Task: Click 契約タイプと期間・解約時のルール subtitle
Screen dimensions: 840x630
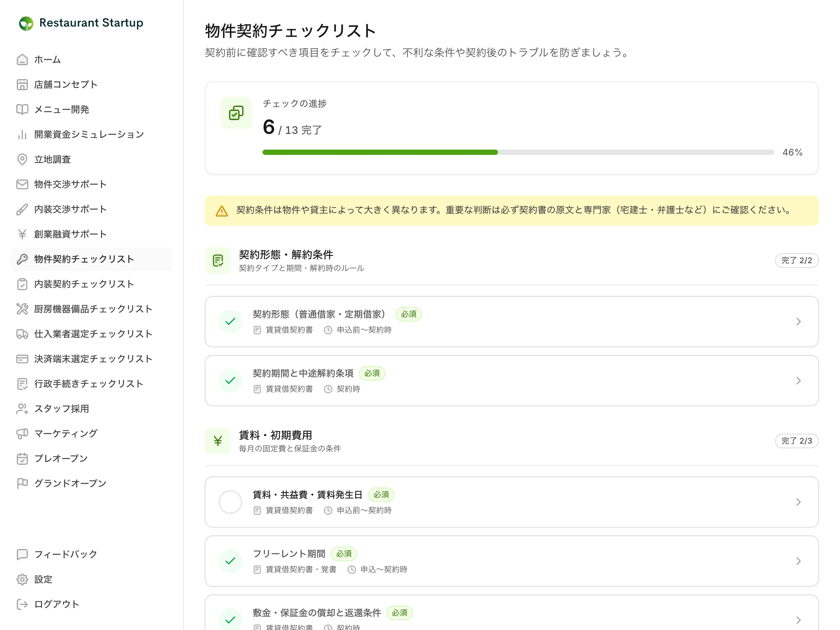Action: point(302,268)
